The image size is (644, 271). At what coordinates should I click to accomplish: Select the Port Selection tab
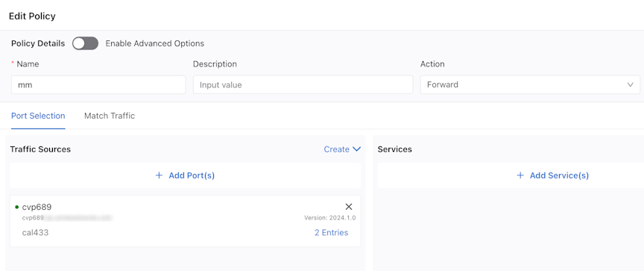tap(38, 116)
